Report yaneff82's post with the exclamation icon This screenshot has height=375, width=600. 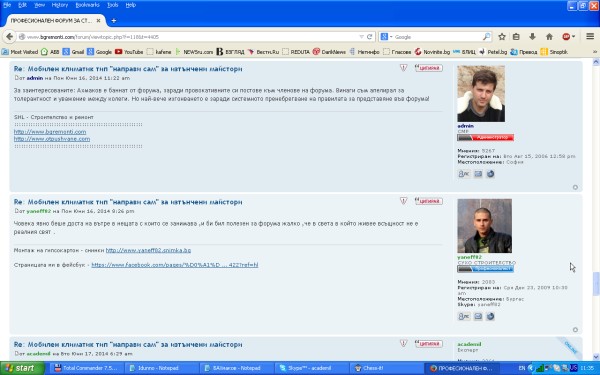point(403,201)
